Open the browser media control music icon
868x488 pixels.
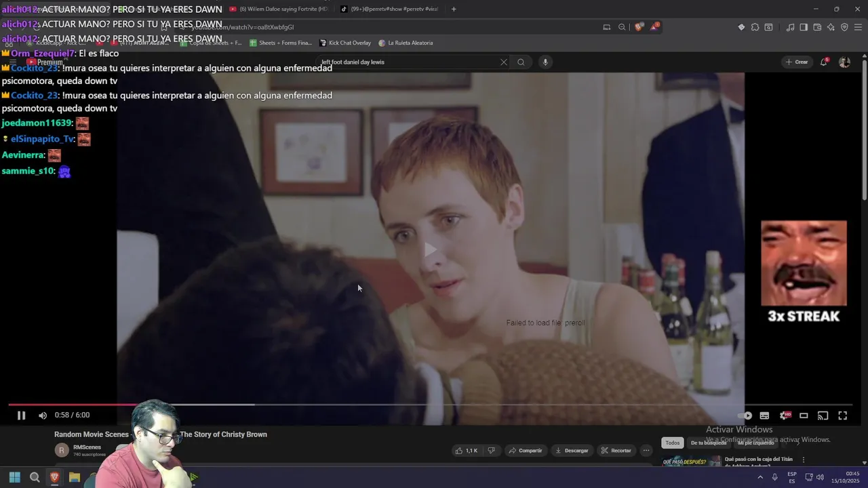click(x=790, y=27)
